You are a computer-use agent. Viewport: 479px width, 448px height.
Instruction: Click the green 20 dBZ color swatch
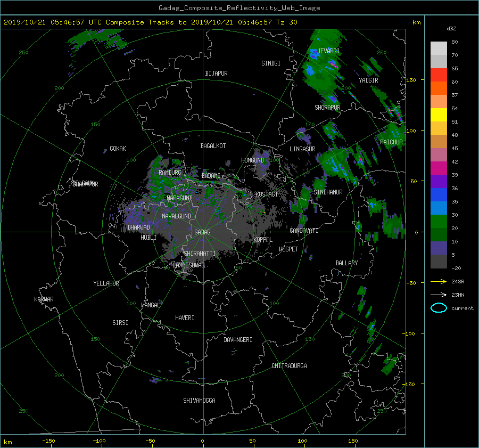point(439,221)
